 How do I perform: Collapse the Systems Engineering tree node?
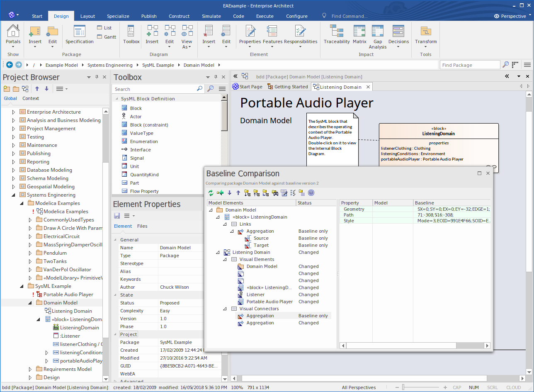[13, 195]
